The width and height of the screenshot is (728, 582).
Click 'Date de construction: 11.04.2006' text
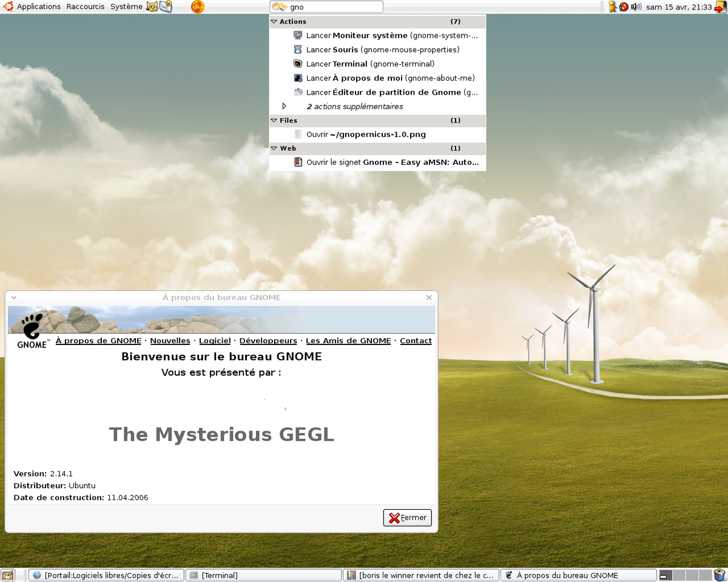pyautogui.click(x=81, y=498)
